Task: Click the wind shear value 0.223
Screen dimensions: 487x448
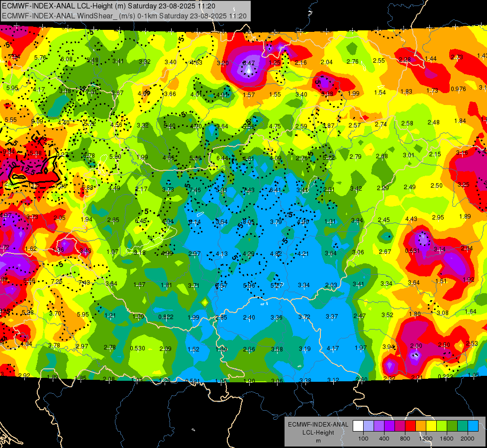Action: (x=445, y=376)
